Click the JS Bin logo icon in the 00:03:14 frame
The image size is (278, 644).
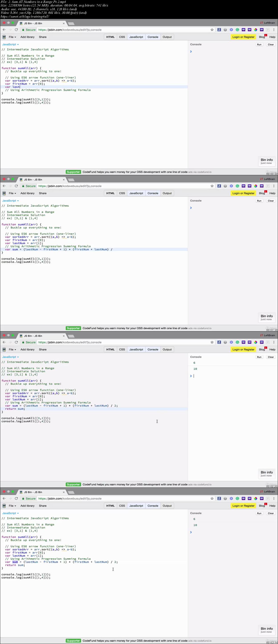pos(4,506)
